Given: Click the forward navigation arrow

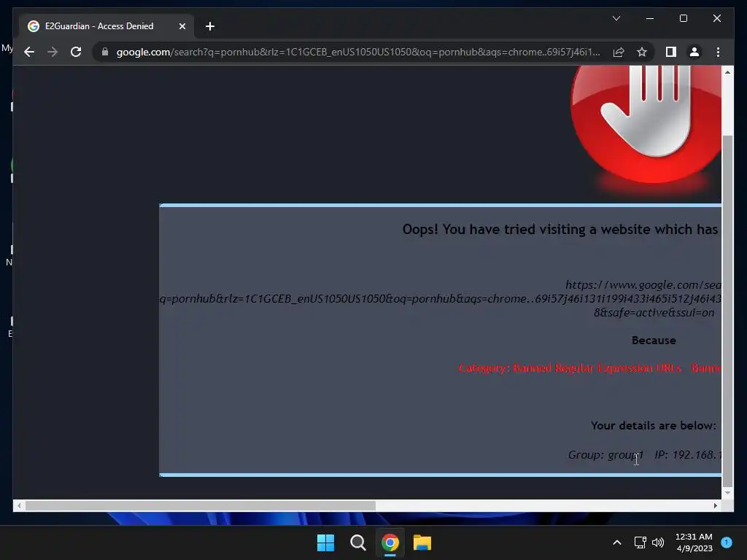Looking at the screenshot, I should click(53, 52).
